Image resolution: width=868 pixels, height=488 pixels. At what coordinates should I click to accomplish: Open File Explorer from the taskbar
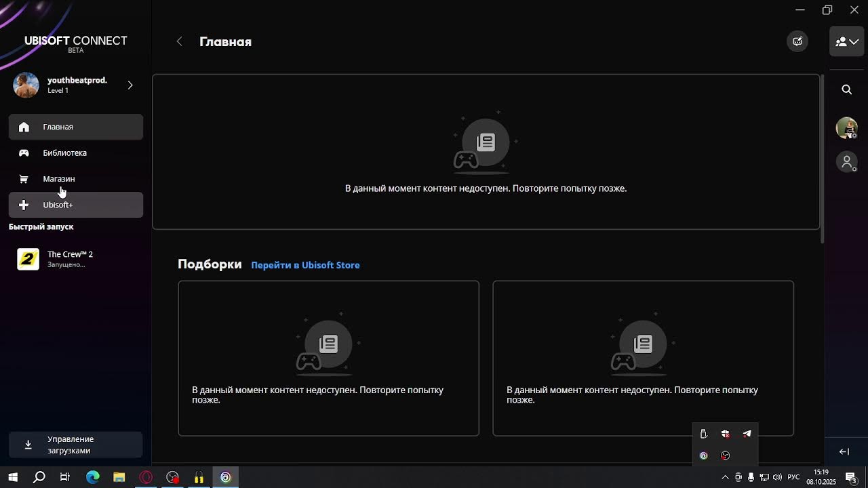tap(119, 477)
